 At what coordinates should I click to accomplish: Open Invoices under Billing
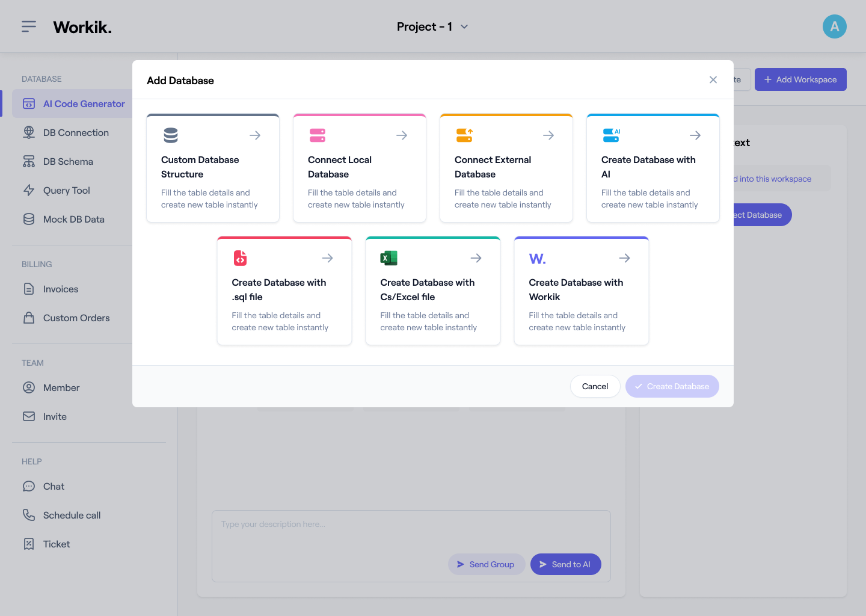[x=61, y=289]
